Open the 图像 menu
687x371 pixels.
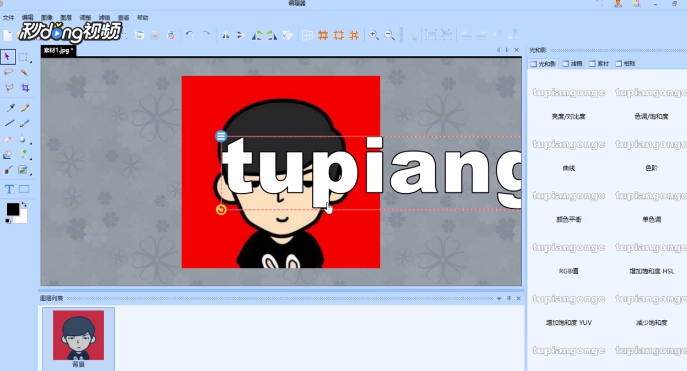47,18
